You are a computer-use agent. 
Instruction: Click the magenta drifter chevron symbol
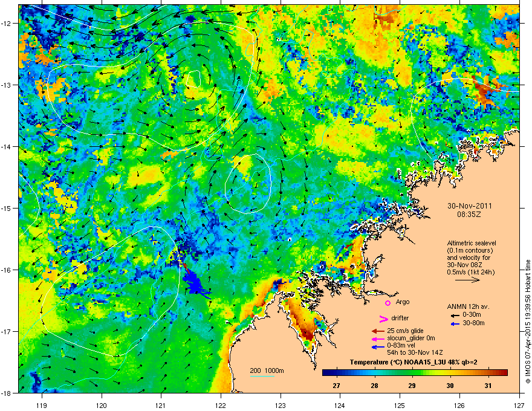(x=383, y=319)
